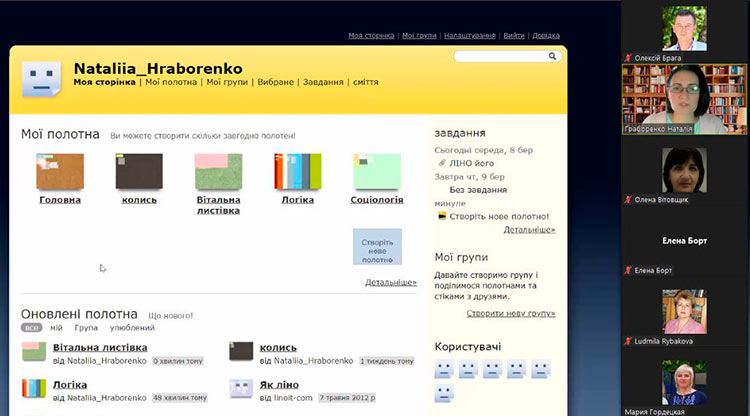
Task: Click the Вітальна листівка small thumbnail in updates
Action: [x=34, y=351]
